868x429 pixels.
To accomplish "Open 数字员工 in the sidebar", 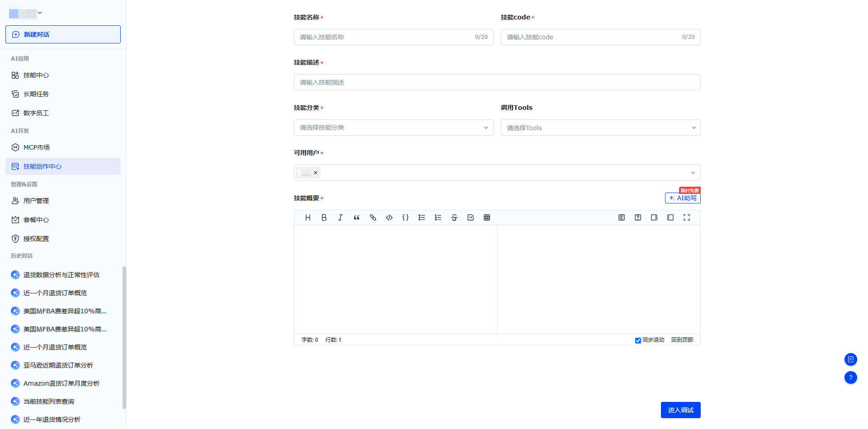I will point(63,113).
